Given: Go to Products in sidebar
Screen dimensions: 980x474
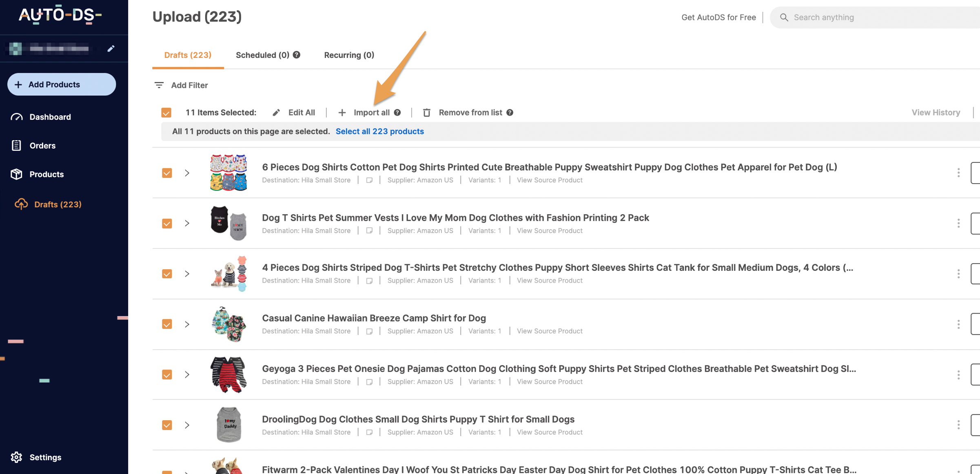Looking at the screenshot, I should 47,174.
